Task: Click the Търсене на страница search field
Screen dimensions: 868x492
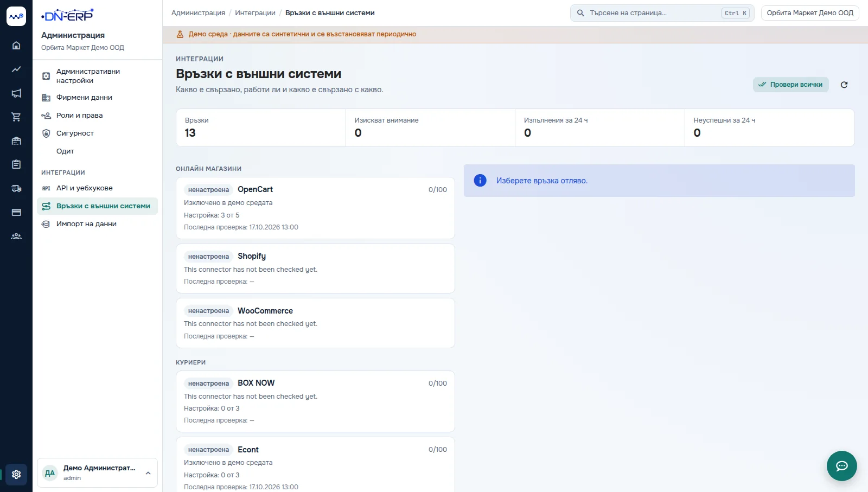Action: pos(662,13)
